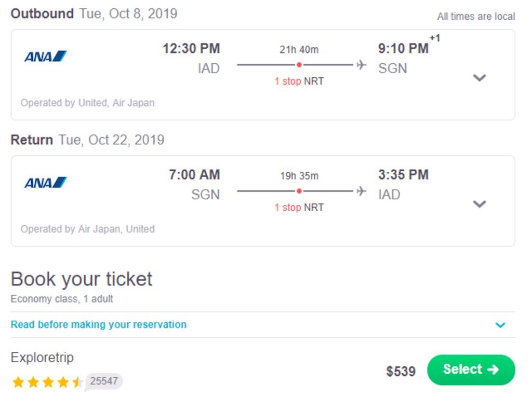Expand the outbound flight details chevron
The width and height of the screenshot is (532, 397).
[480, 78]
